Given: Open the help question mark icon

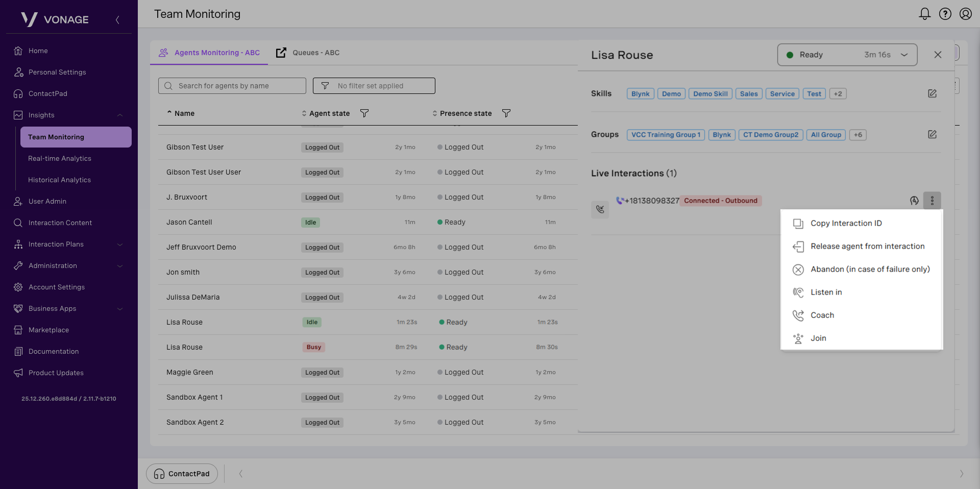Looking at the screenshot, I should (945, 14).
